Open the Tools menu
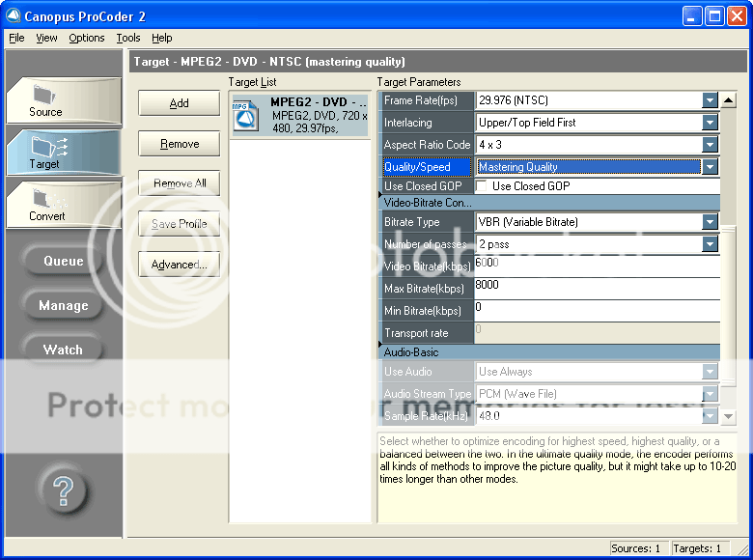Image resolution: width=753 pixels, height=560 pixels. [x=127, y=38]
